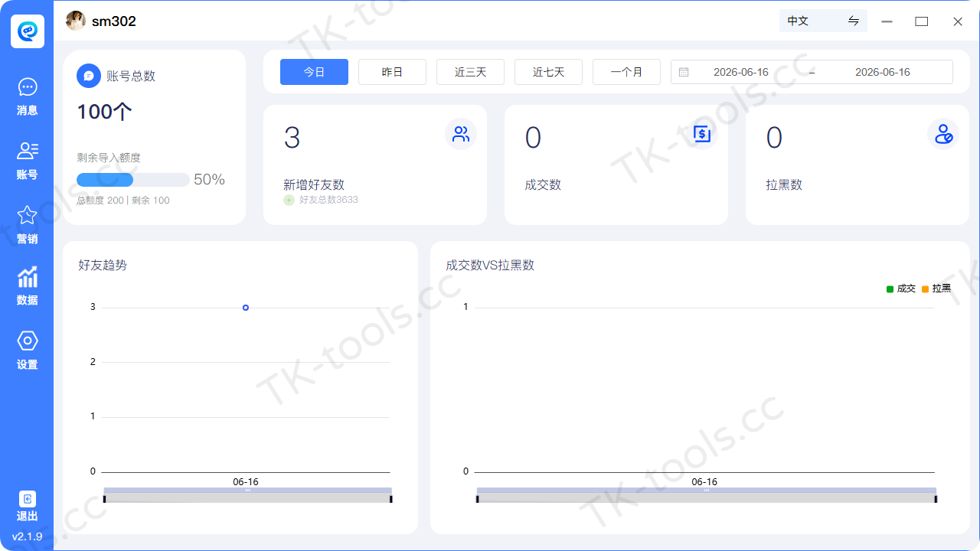
Task: Toggle the 拉黑 orange legend item
Action: click(936, 289)
